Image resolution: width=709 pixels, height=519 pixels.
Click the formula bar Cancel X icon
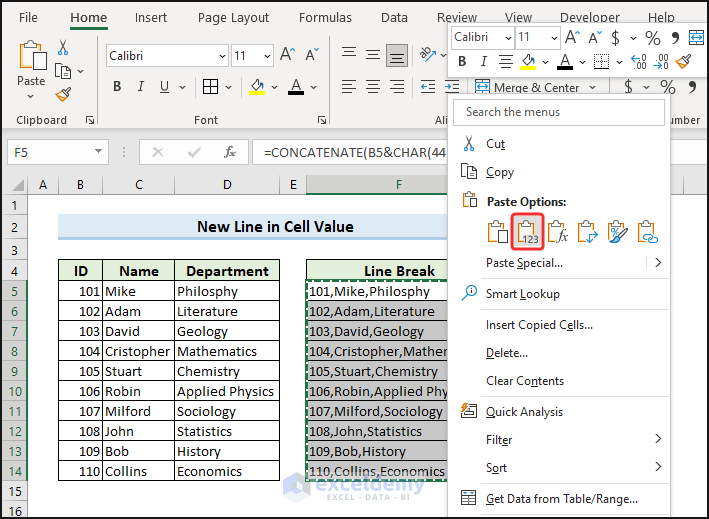pos(158,152)
